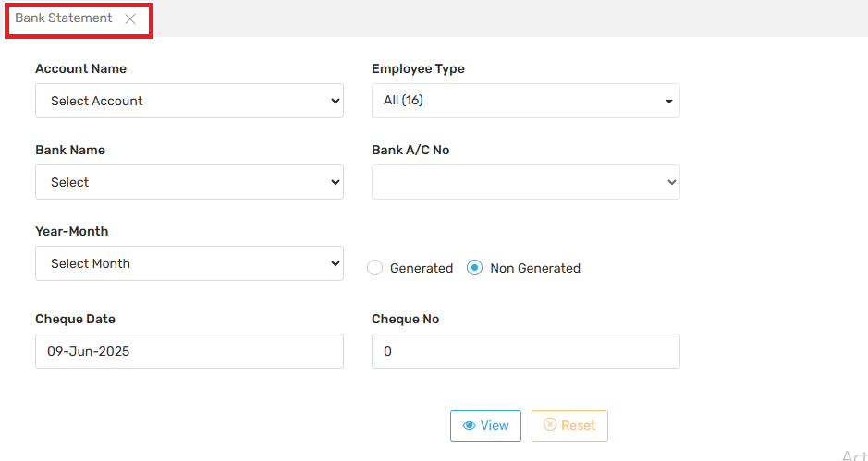The height and width of the screenshot is (461, 868).
Task: Click the Cheque Date field
Action: [189, 351]
